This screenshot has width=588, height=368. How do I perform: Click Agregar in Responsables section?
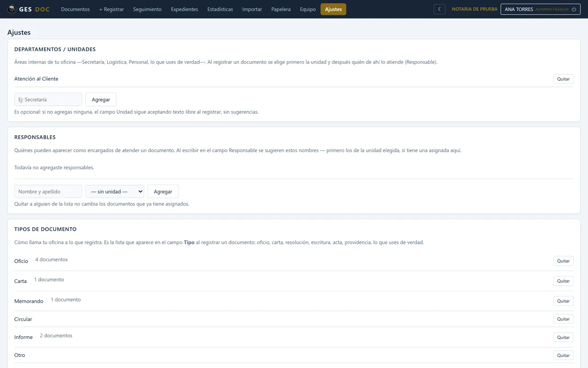pyautogui.click(x=163, y=191)
